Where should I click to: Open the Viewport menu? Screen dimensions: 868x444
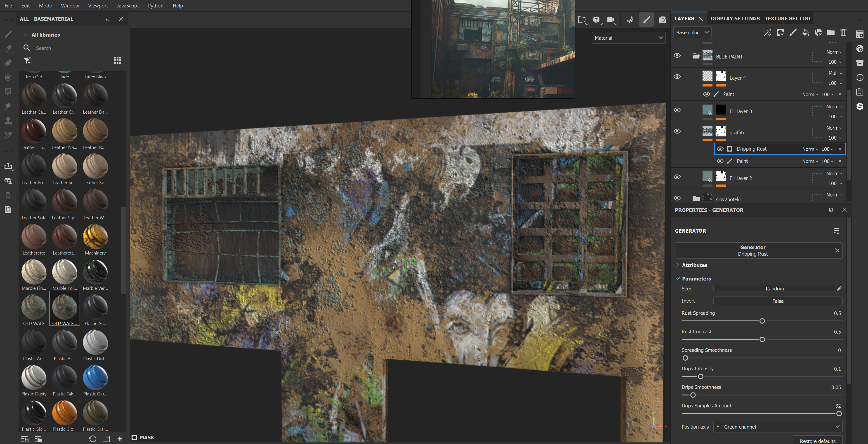[x=98, y=6]
